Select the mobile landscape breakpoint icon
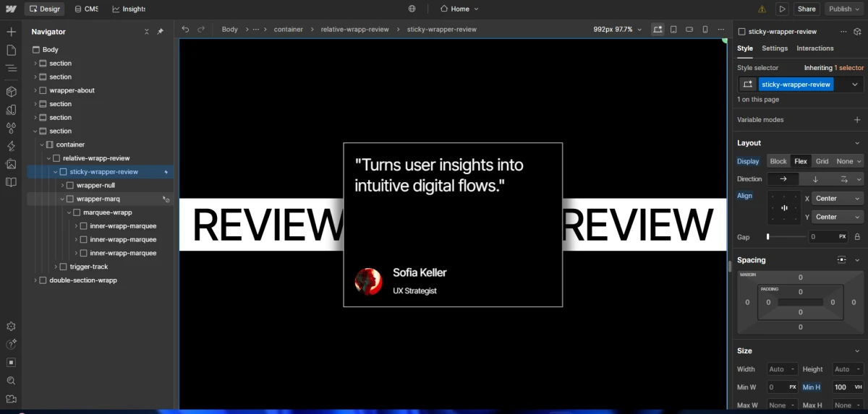The width and height of the screenshot is (868, 414). click(x=690, y=29)
